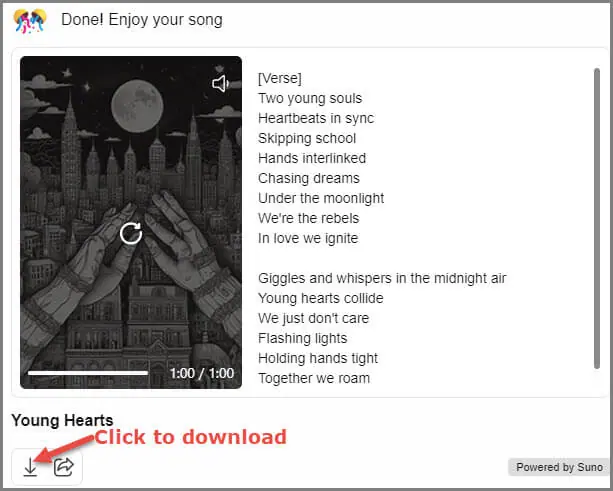Click the white playback progress bar
Viewport: 613px width, 491px height.
coord(88,373)
